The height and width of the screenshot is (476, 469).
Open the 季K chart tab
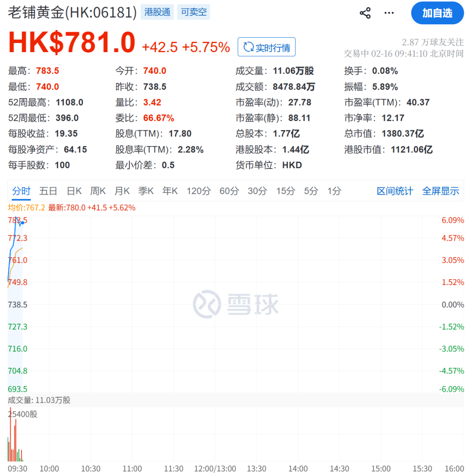coord(146,191)
